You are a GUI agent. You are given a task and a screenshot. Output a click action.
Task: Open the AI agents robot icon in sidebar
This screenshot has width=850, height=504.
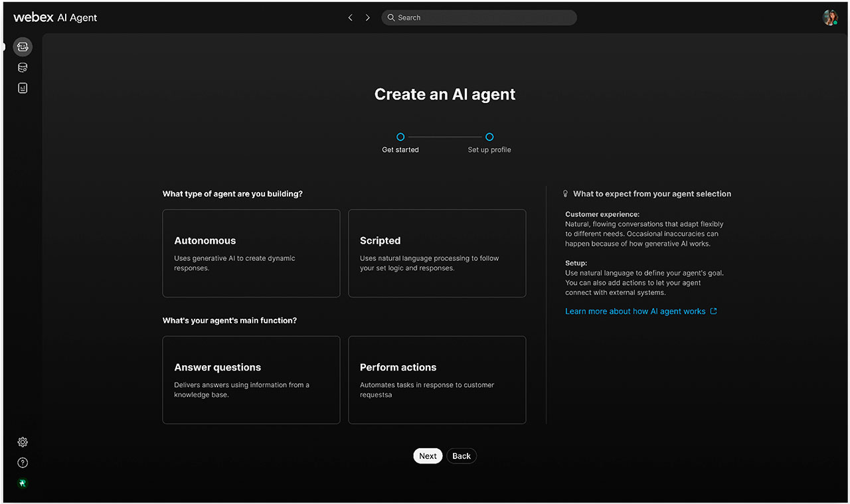[x=23, y=46]
